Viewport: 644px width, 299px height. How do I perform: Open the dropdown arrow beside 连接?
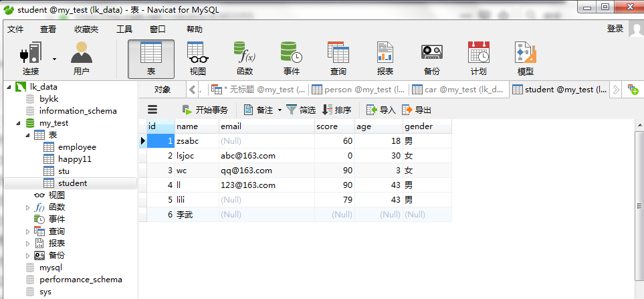tap(54, 59)
